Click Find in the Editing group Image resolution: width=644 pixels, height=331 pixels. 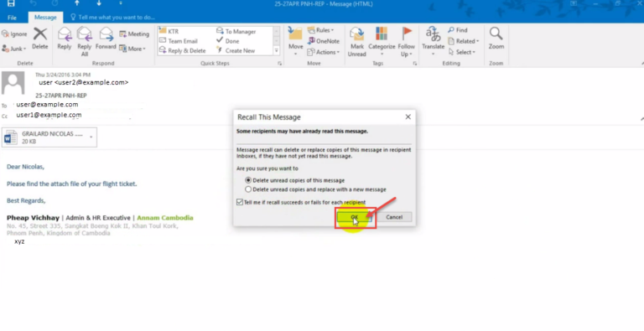tap(458, 30)
